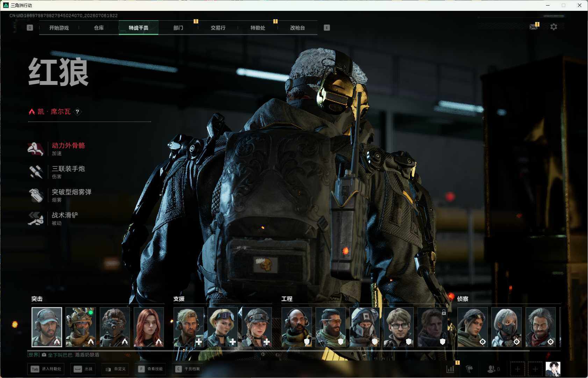
Task: Select assault operator with cap and beard
Action: [47, 327]
